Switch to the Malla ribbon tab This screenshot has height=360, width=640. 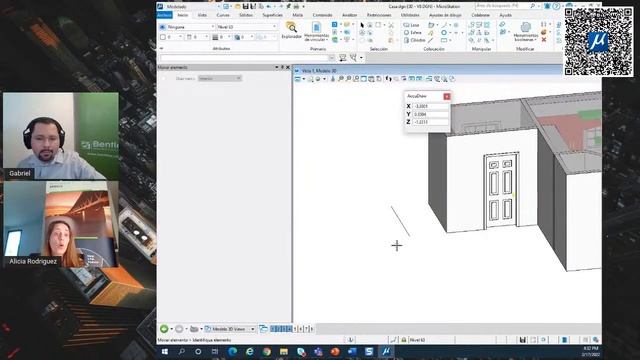[298, 15]
